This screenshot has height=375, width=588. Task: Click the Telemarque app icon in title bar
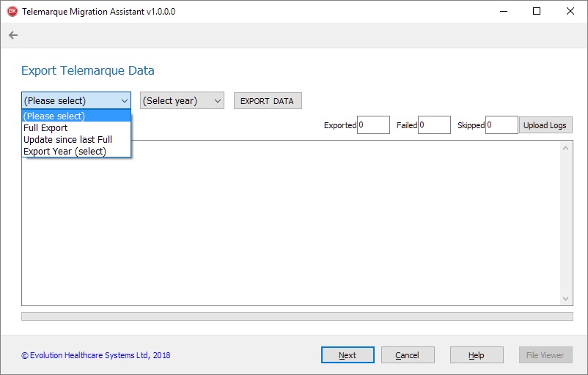click(12, 11)
